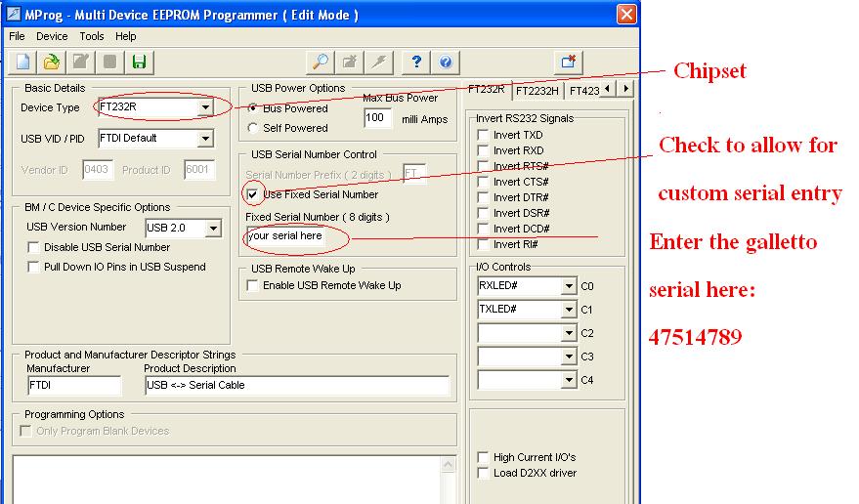Open the File menu
The width and height of the screenshot is (859, 504).
[17, 36]
